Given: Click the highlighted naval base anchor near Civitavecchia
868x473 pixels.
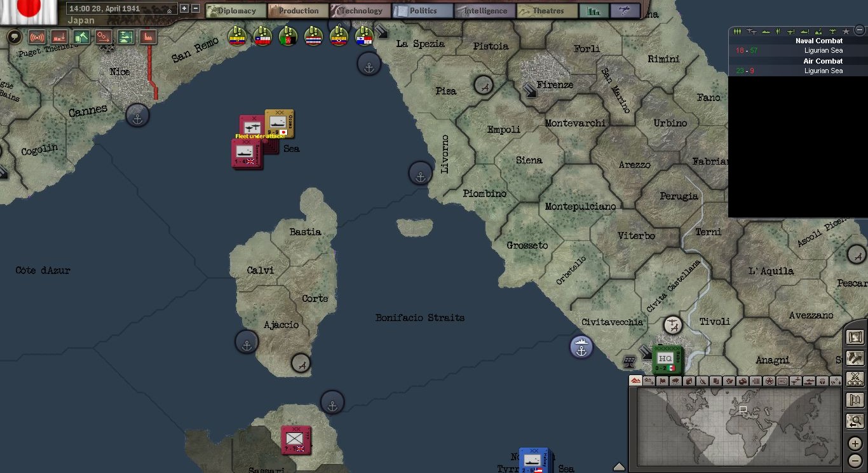Looking at the screenshot, I should [581, 347].
